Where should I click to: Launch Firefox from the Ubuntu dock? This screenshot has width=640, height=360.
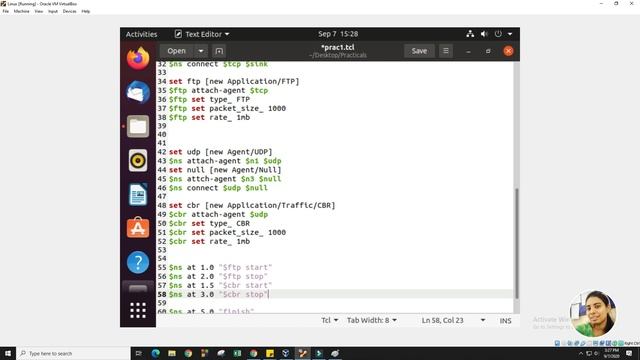pyautogui.click(x=138, y=58)
